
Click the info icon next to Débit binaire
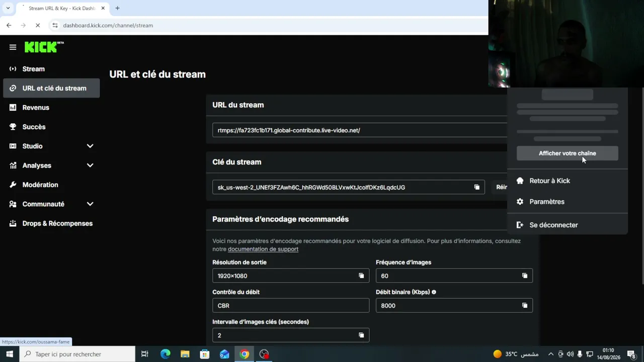tap(434, 292)
